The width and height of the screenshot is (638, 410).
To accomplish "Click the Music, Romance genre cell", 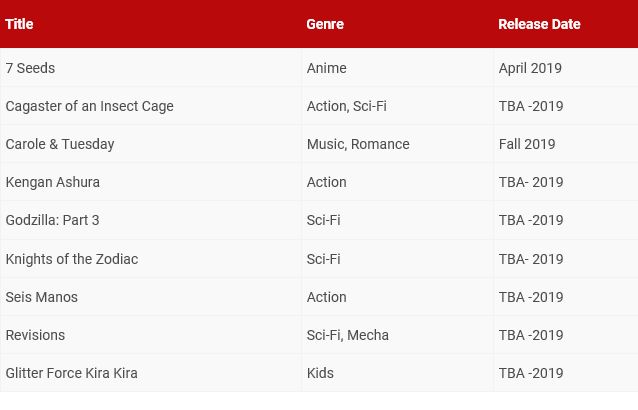I will pos(358,144).
